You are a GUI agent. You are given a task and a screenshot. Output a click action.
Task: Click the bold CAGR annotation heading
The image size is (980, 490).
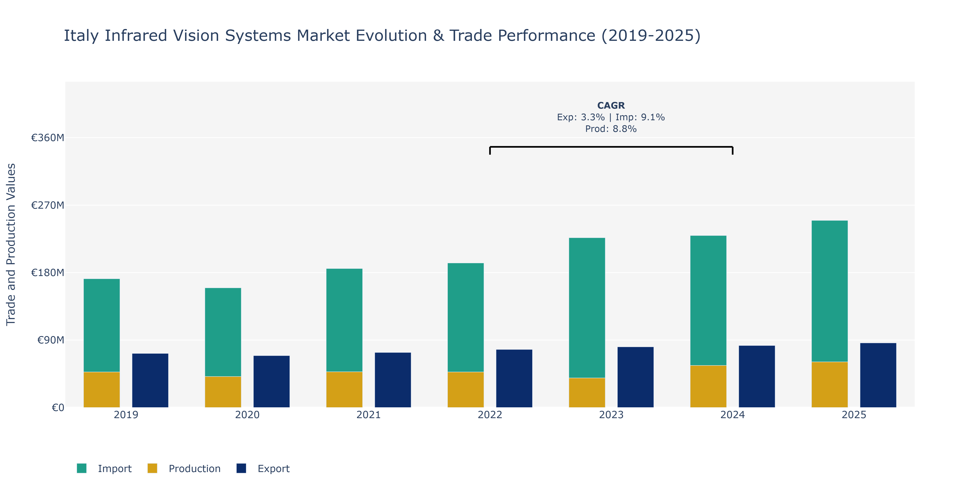[x=611, y=105]
